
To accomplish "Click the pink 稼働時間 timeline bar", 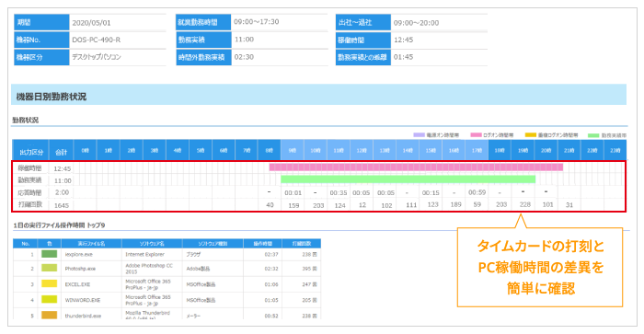I will (x=416, y=167).
